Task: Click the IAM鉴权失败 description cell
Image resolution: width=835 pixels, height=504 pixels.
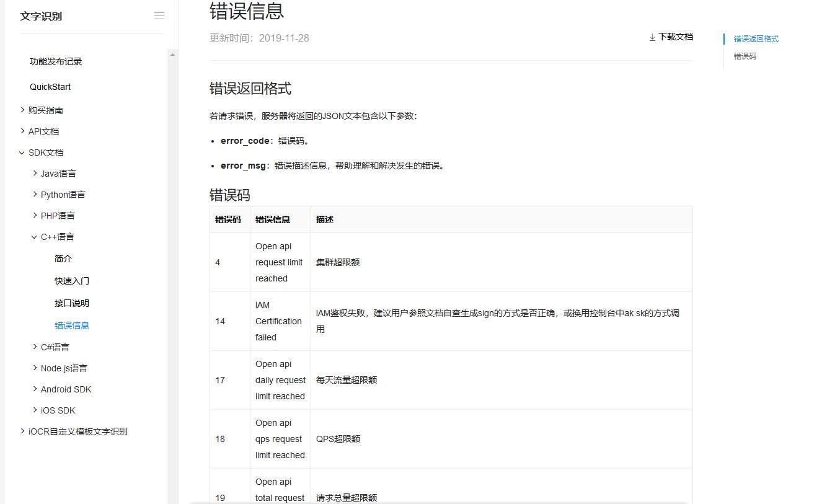Action: (501, 321)
